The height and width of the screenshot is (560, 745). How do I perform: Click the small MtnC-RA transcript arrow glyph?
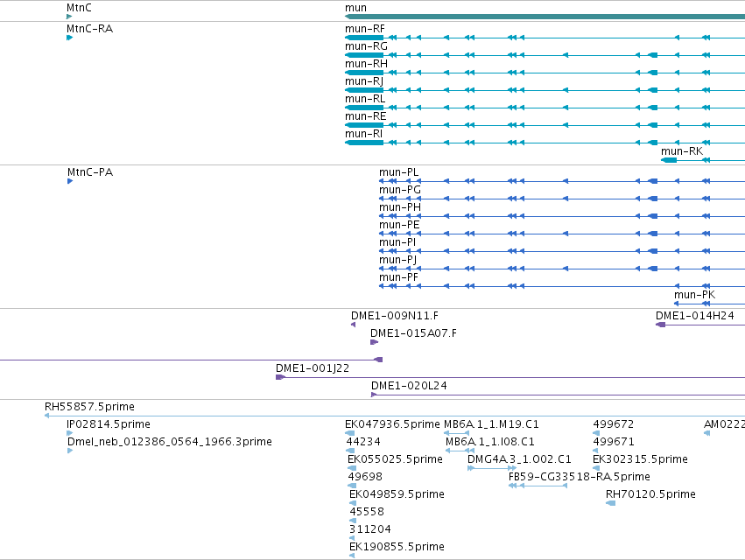pyautogui.click(x=69, y=38)
